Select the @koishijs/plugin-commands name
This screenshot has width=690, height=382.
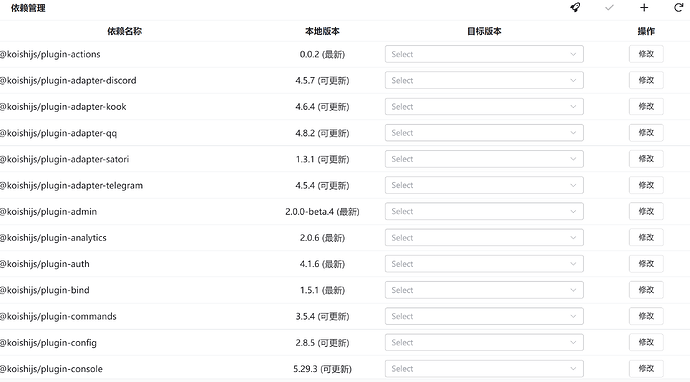coord(58,316)
